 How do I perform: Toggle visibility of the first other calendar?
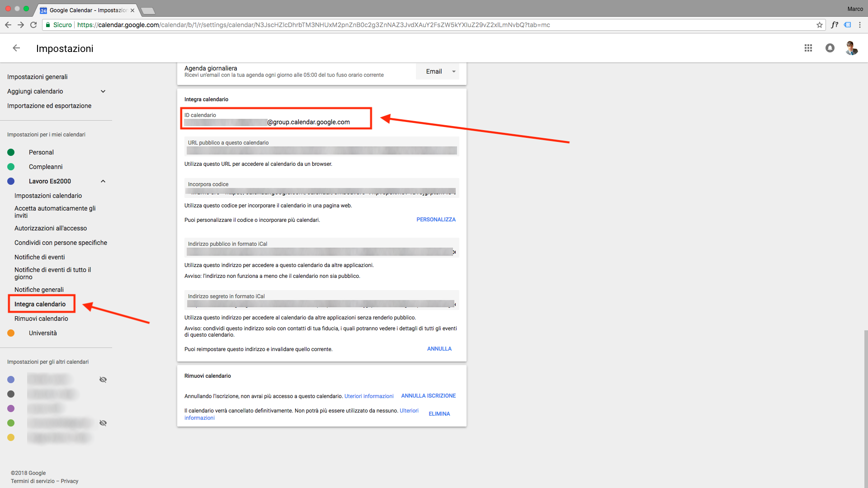click(x=103, y=380)
